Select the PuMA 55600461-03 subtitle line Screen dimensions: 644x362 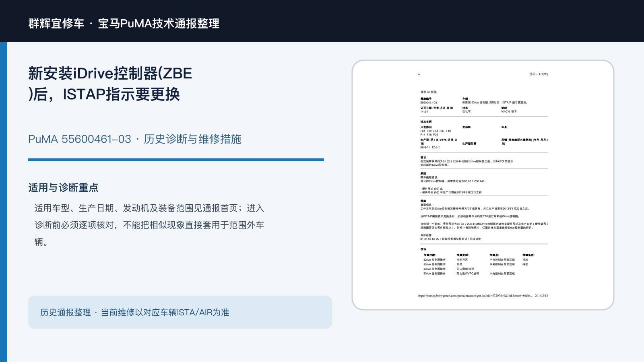(135, 139)
